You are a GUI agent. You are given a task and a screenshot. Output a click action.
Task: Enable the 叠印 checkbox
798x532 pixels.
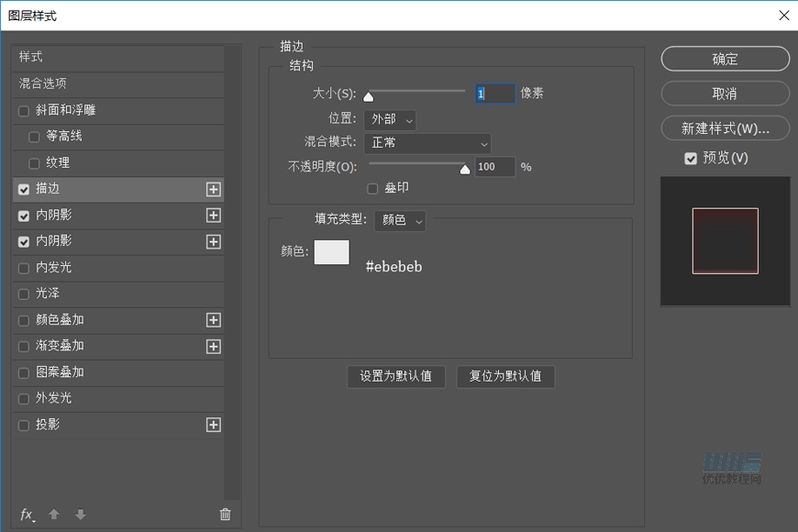371,188
